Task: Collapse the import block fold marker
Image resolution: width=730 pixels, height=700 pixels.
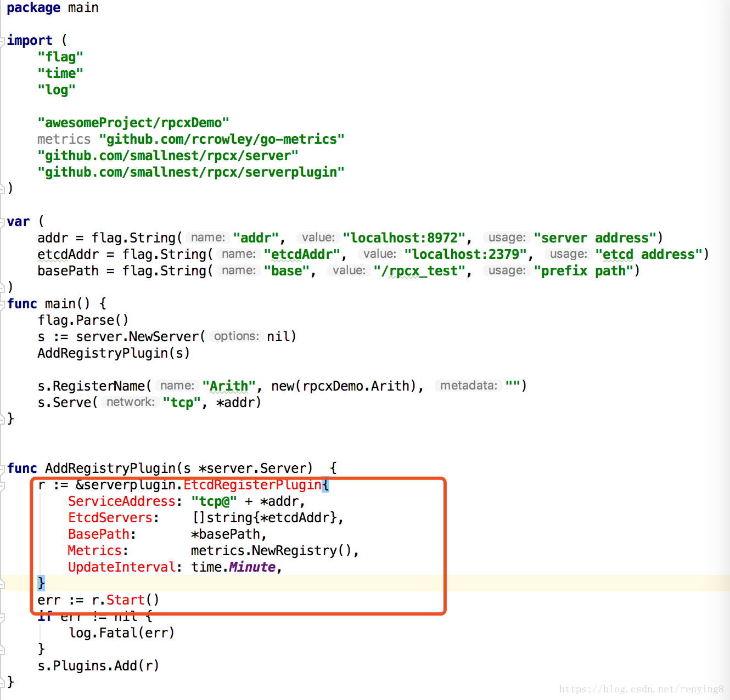Action: [x=2, y=41]
